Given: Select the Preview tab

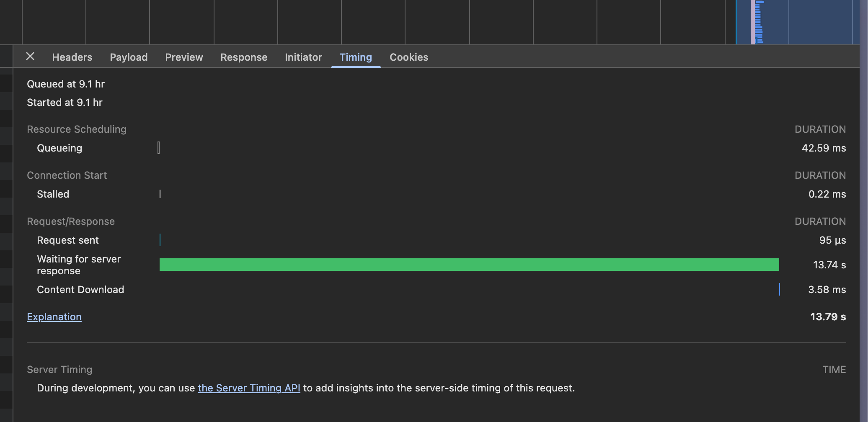Looking at the screenshot, I should click(x=184, y=57).
